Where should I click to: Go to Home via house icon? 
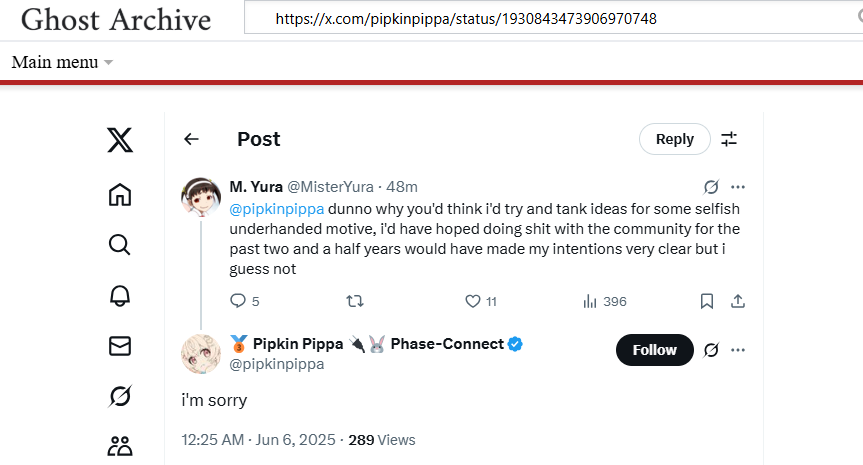119,194
